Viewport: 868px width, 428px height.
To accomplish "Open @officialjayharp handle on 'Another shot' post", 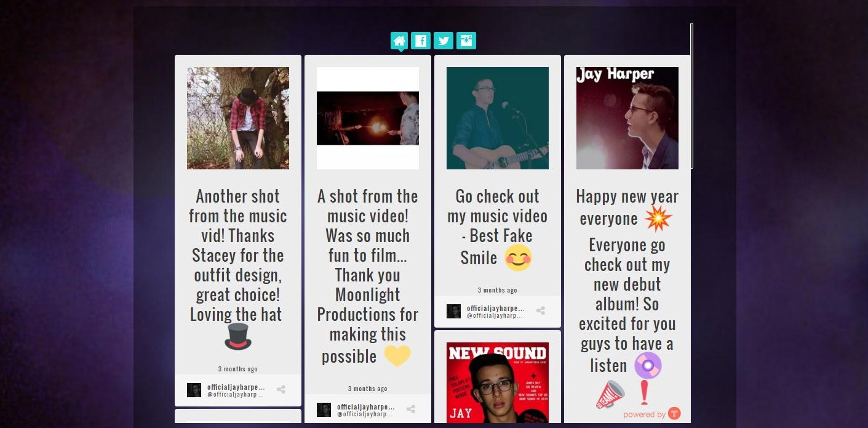I will 235,394.
